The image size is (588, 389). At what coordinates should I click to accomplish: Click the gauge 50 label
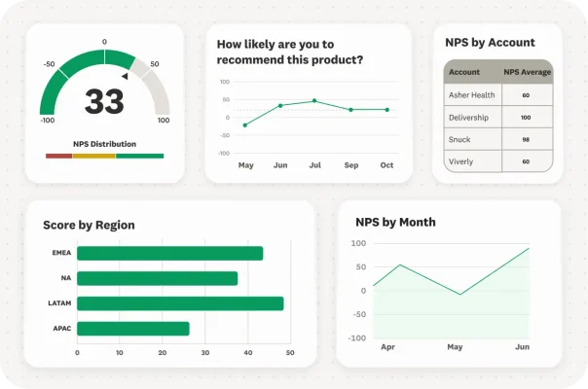click(x=155, y=64)
